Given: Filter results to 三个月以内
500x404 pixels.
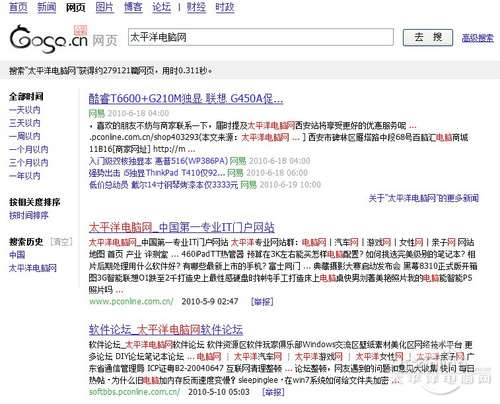Looking at the screenshot, I should click(x=29, y=163).
